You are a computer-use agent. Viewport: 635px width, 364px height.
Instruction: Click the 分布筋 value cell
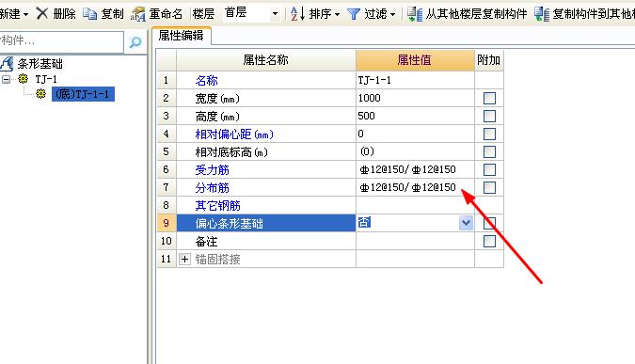(415, 187)
